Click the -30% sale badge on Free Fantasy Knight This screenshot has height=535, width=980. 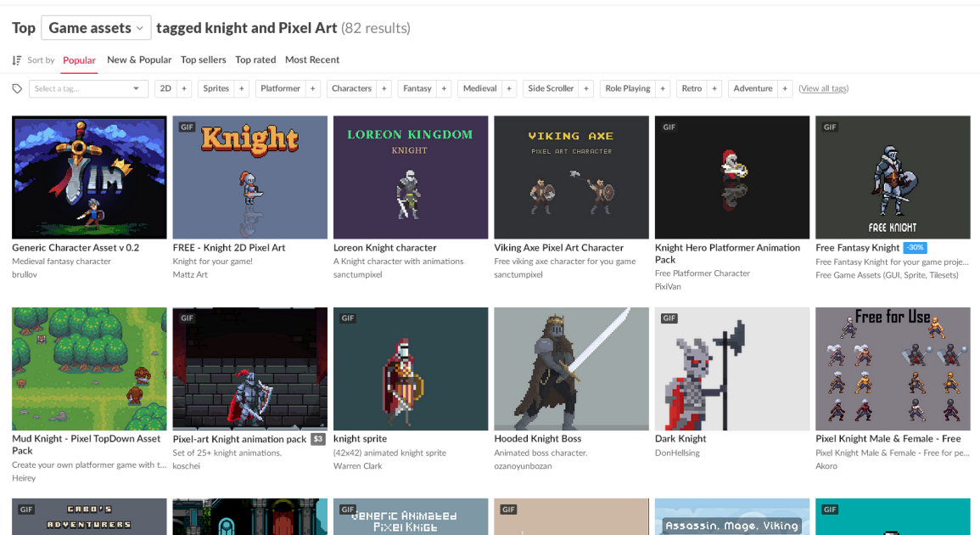click(915, 248)
